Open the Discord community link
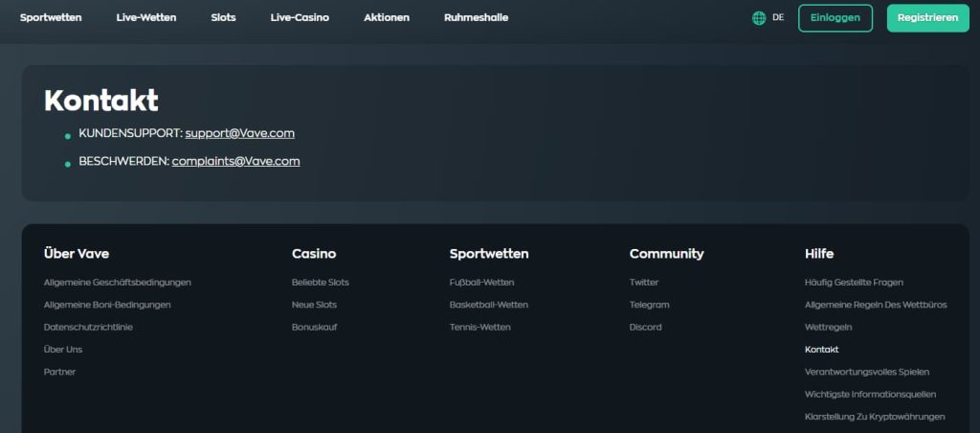This screenshot has width=980, height=433. [x=645, y=327]
